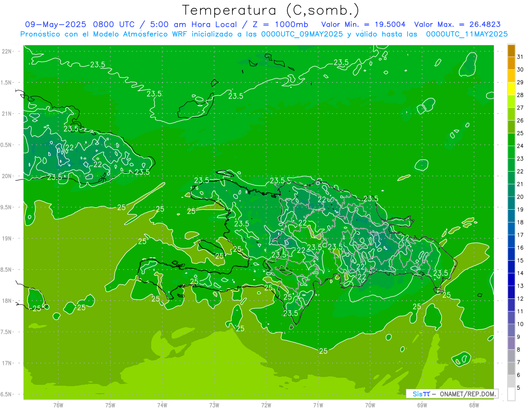
Task: Click the 70W longitude axis label
Action: pos(370,405)
